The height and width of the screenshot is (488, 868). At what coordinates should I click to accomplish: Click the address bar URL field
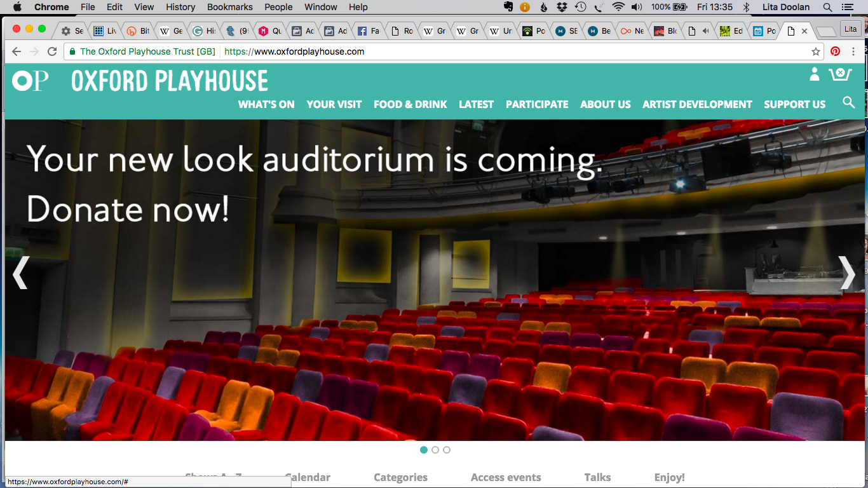[445, 51]
